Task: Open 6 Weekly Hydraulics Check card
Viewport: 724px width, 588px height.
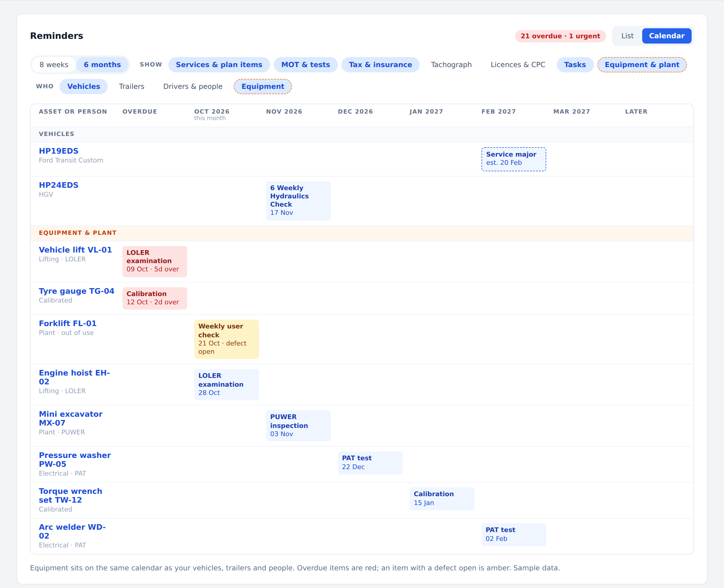Action: 298,201
